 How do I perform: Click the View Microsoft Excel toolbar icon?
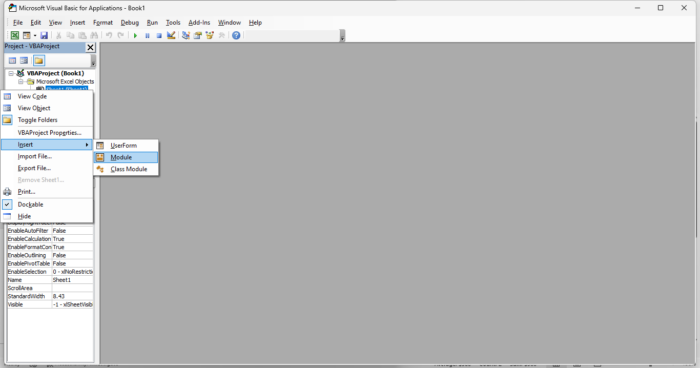15,35
